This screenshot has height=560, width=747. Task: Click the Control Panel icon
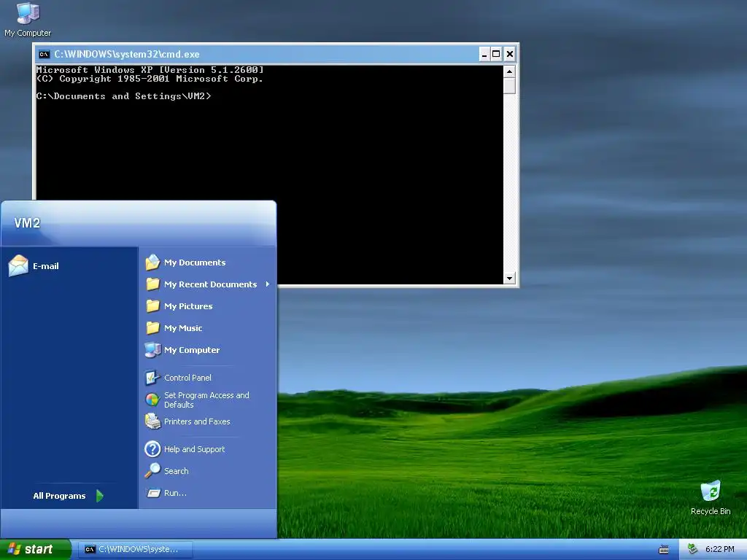pyautogui.click(x=152, y=378)
